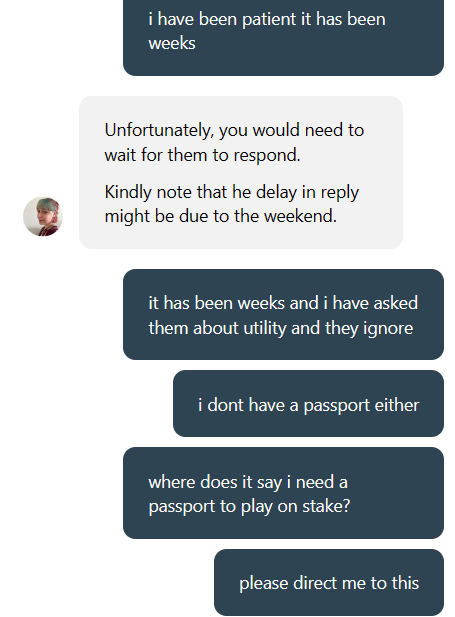The width and height of the screenshot is (455, 617).
Task: Open the support agent's profile avatar
Action: pos(43,216)
